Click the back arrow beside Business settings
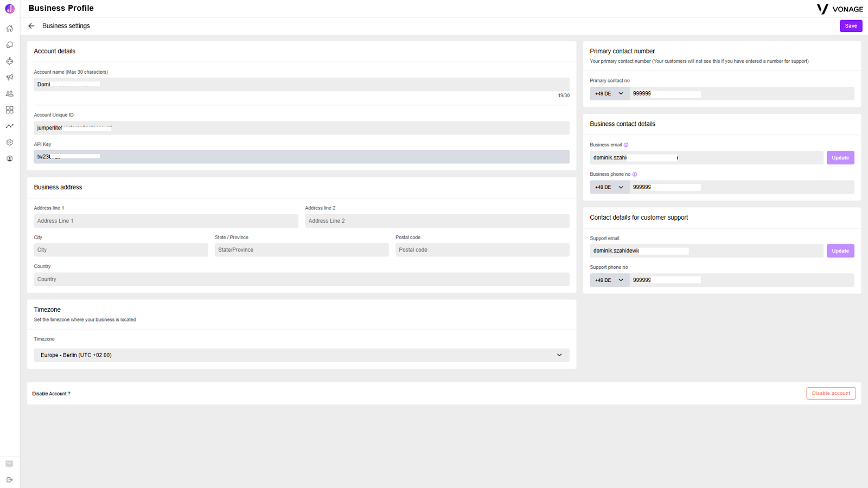Image resolution: width=868 pixels, height=488 pixels. (31, 26)
